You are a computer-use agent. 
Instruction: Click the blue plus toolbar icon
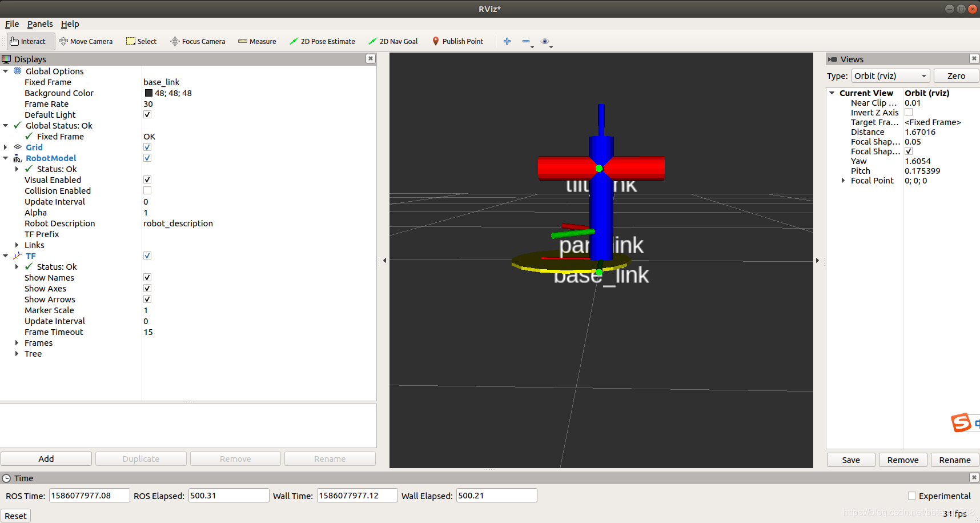pyautogui.click(x=507, y=41)
